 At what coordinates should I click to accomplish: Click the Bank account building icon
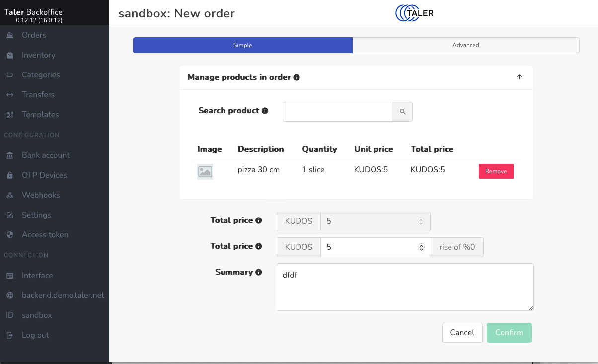[x=10, y=155]
